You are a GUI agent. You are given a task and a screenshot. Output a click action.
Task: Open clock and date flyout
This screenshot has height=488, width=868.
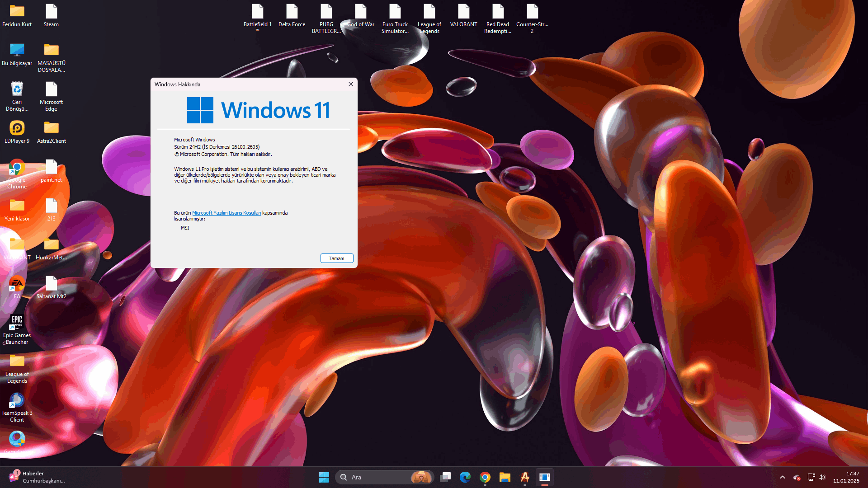(x=846, y=477)
